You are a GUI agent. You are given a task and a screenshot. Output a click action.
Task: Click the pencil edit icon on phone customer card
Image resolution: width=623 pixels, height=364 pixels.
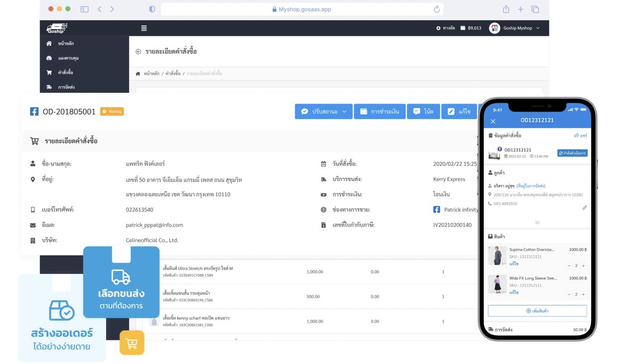pos(584,208)
